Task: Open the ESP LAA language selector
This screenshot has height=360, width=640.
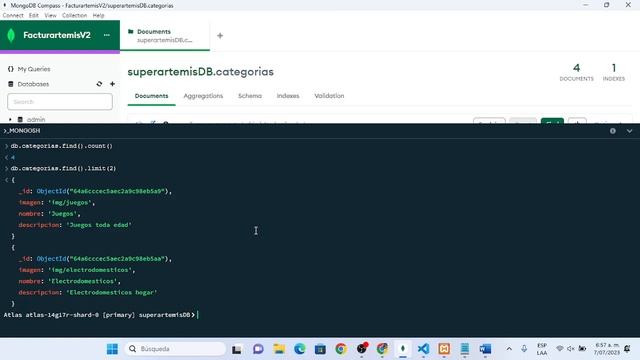Action: pyautogui.click(x=542, y=349)
